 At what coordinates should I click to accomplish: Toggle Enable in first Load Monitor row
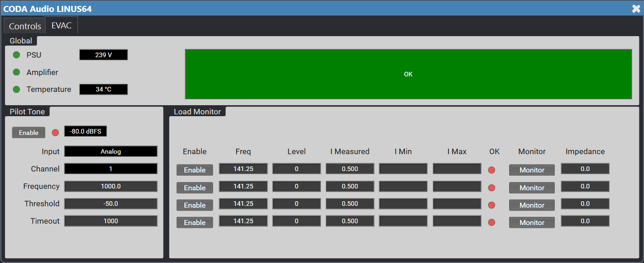tap(195, 170)
